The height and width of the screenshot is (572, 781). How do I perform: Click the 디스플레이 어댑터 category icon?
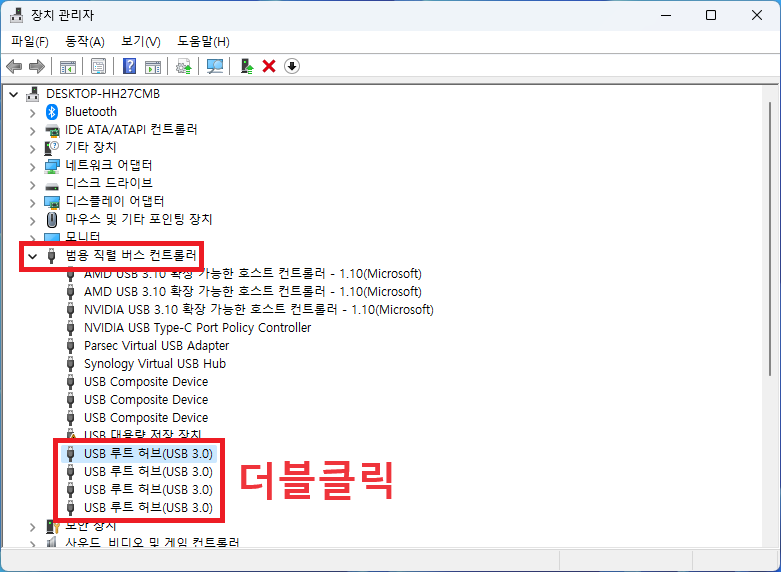click(52, 202)
